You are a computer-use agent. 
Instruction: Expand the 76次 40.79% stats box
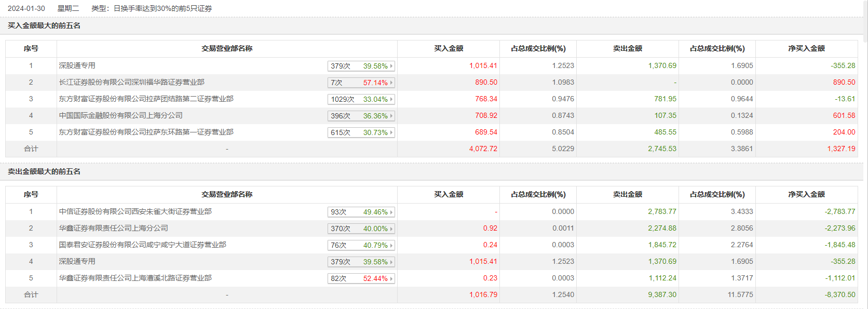(x=361, y=245)
